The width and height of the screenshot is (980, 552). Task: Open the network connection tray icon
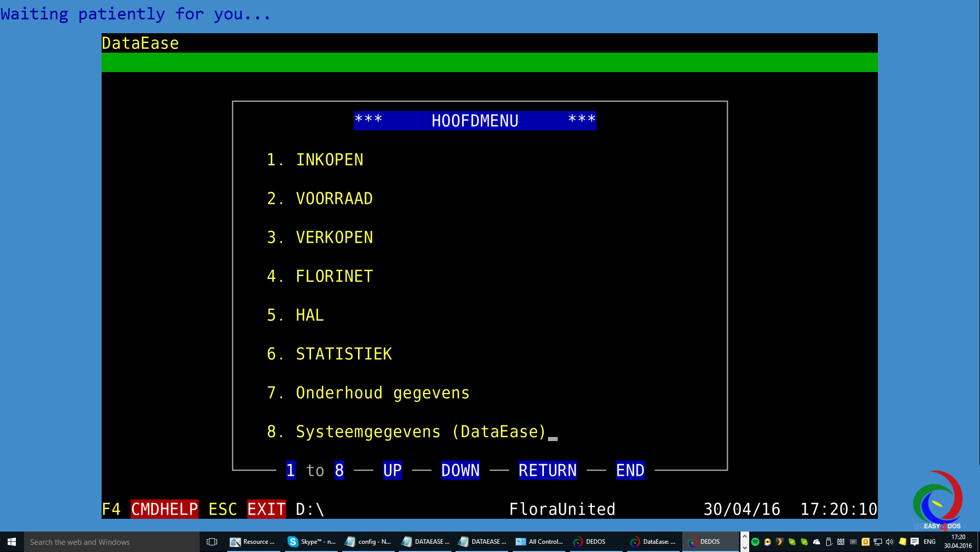[x=878, y=542]
